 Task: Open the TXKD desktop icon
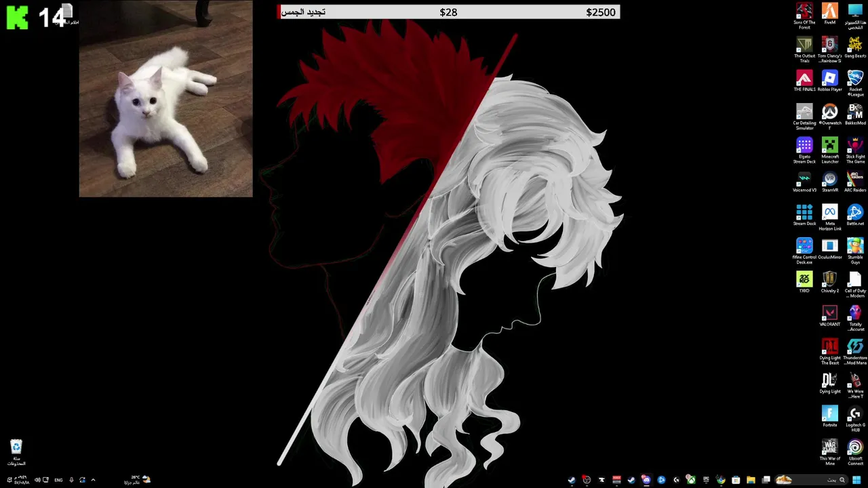tap(804, 282)
